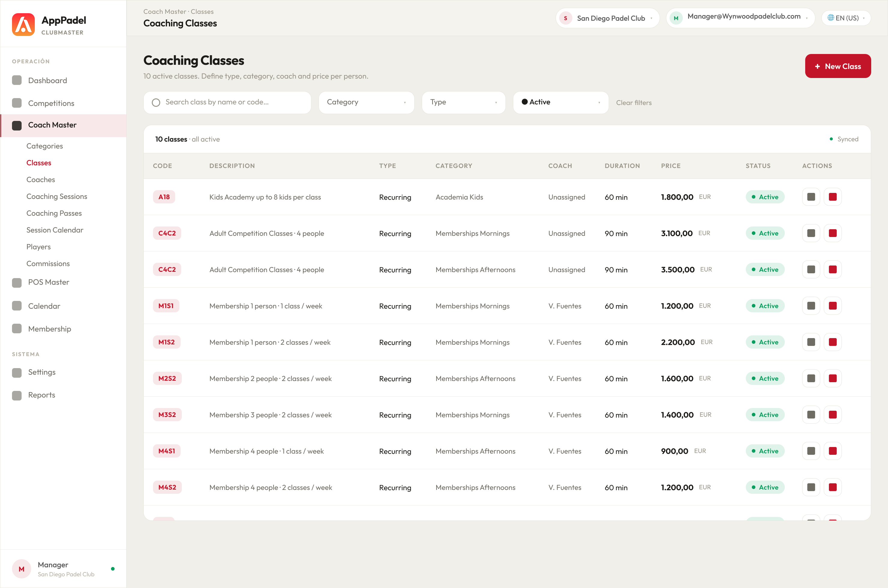Click the Manager profile at sidebar bottom
This screenshot has width=888, height=588.
[63, 569]
